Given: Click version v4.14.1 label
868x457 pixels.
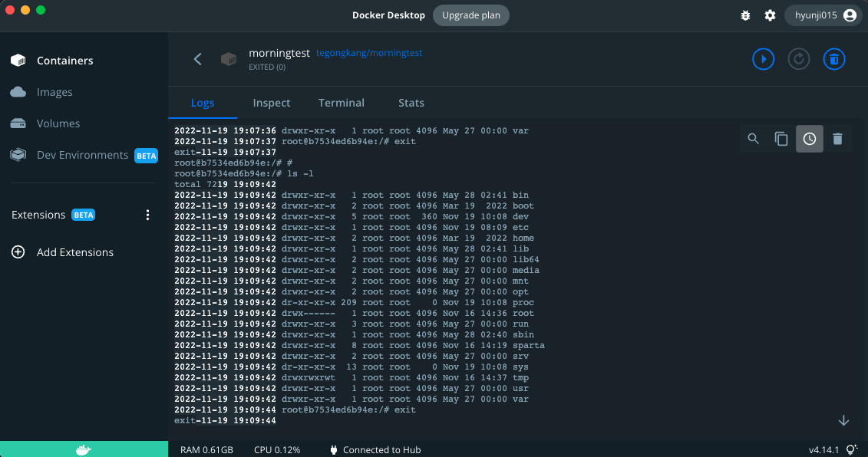Looking at the screenshot, I should click(x=823, y=450).
